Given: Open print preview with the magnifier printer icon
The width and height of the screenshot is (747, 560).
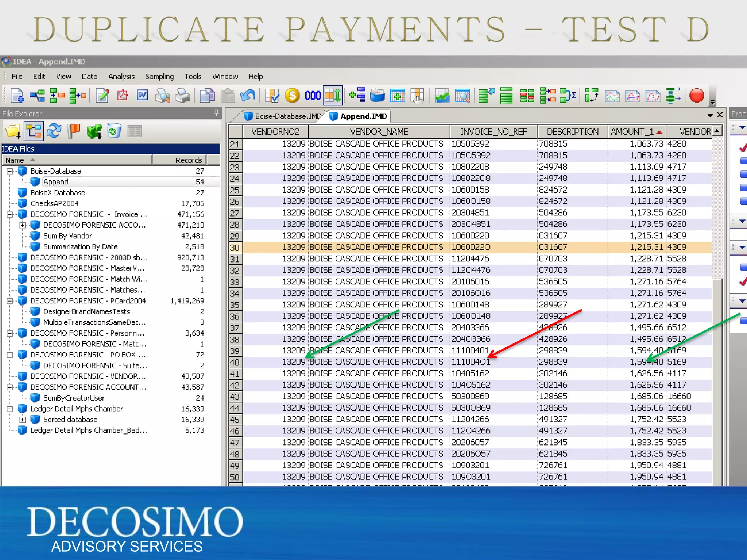Looking at the screenshot, I should point(163,96).
